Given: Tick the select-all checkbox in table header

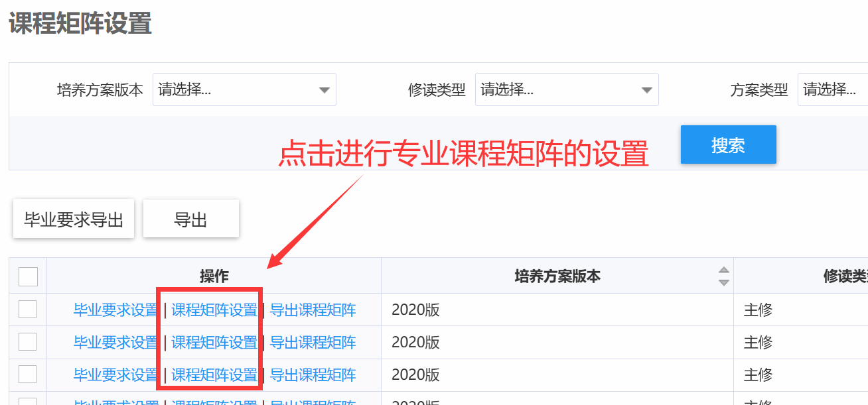Looking at the screenshot, I should point(28,276).
